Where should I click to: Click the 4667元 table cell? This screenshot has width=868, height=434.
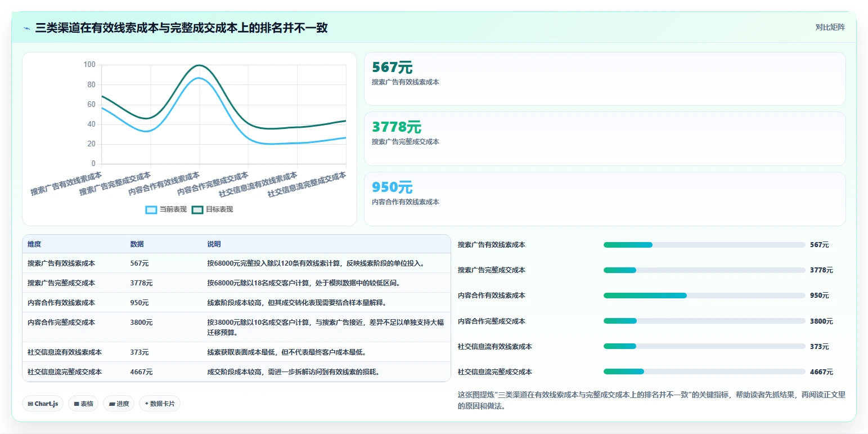click(141, 372)
